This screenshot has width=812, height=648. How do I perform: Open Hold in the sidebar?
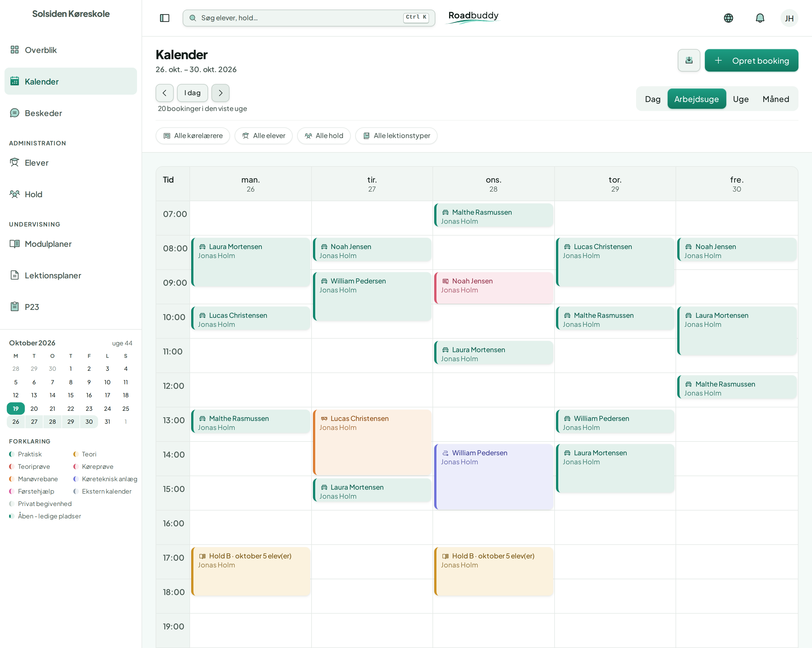(x=71, y=195)
